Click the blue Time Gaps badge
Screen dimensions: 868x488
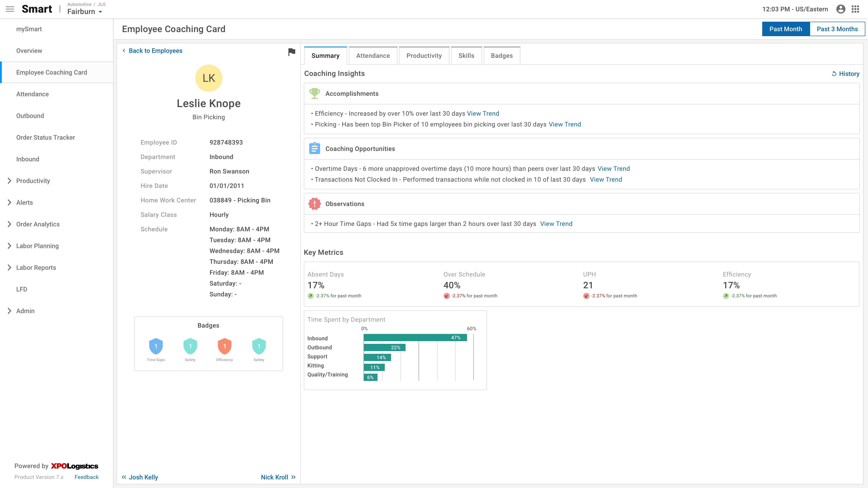[x=156, y=346]
